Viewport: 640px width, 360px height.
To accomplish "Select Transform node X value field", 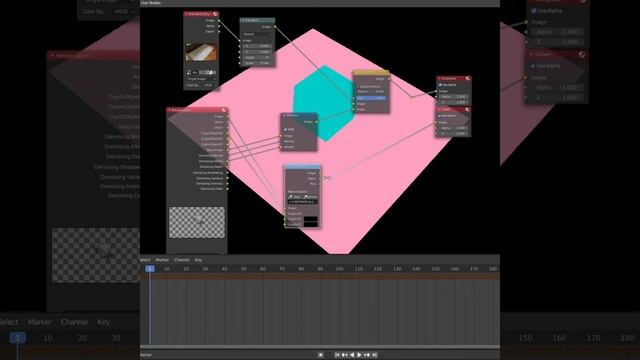I will 257,46.
